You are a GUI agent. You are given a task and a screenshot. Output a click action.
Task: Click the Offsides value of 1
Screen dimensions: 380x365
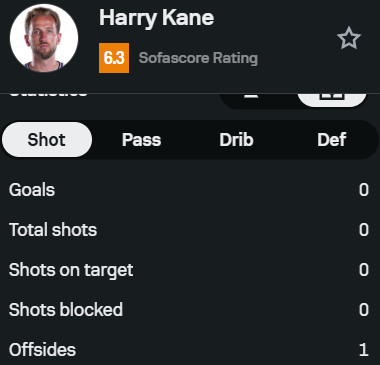tap(364, 350)
